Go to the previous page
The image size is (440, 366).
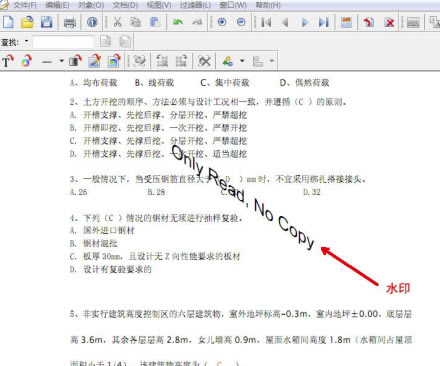point(285,22)
